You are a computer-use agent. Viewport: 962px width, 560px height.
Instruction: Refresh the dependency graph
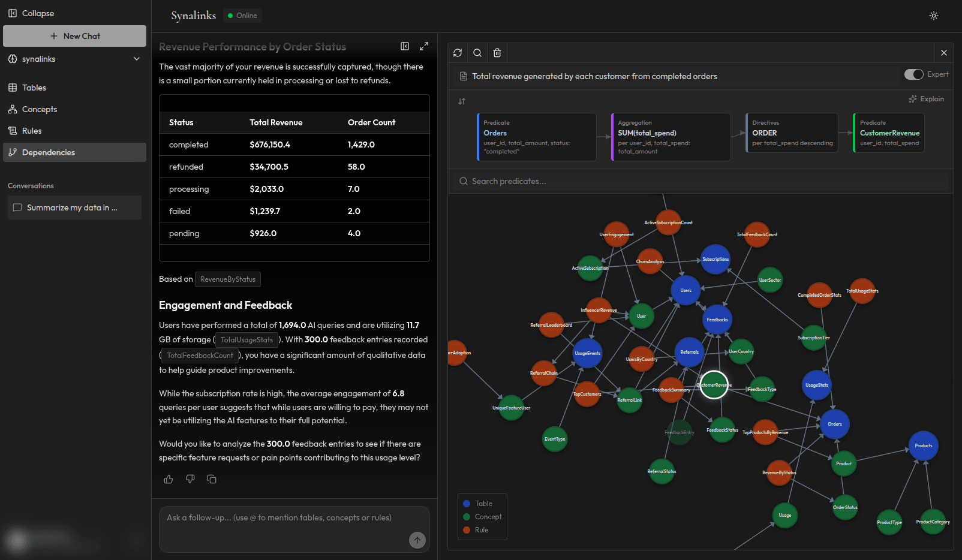458,53
